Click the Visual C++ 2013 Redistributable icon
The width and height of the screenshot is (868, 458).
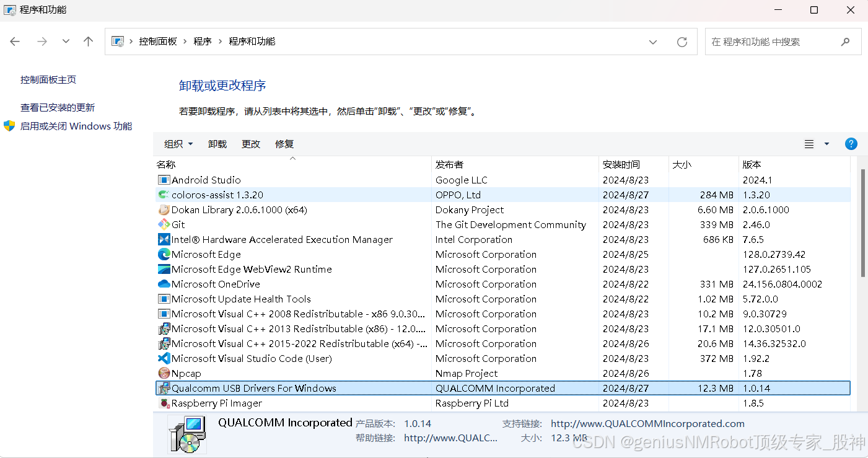click(x=164, y=328)
